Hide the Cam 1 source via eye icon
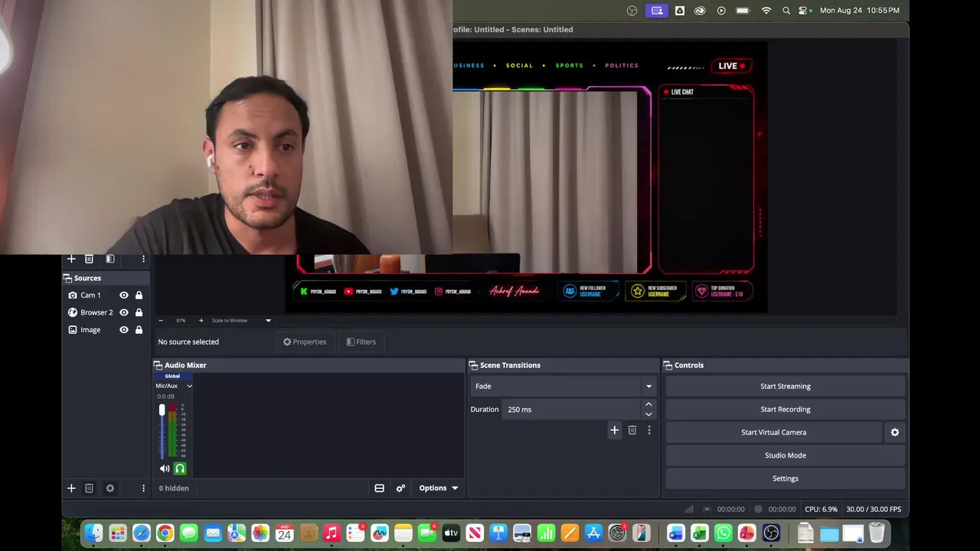Screen dimensions: 980x551 click(x=123, y=295)
